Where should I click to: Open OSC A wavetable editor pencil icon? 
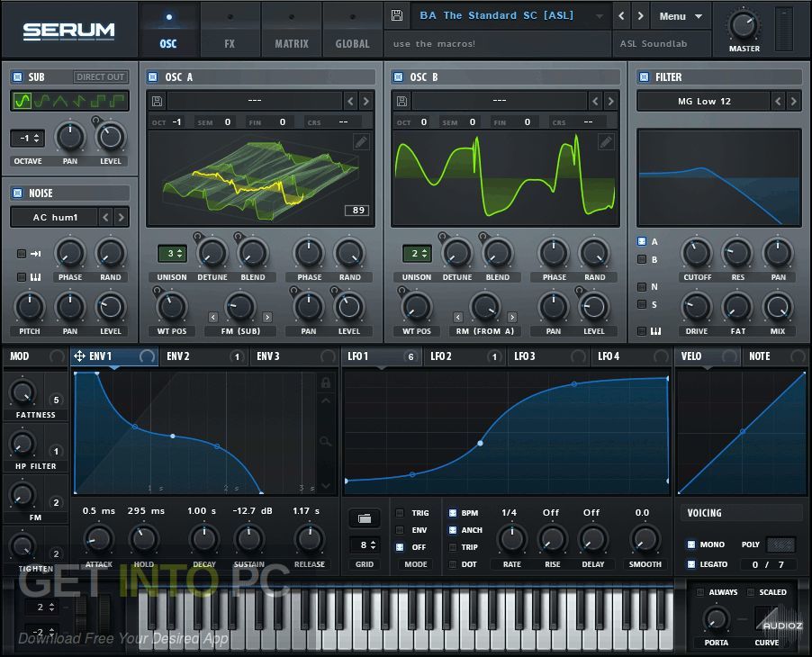click(361, 141)
